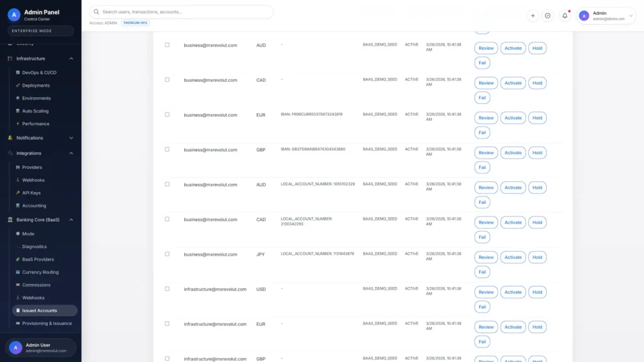Open the Admin account dropdown arrow
The width and height of the screenshot is (644, 362).
[x=631, y=16]
